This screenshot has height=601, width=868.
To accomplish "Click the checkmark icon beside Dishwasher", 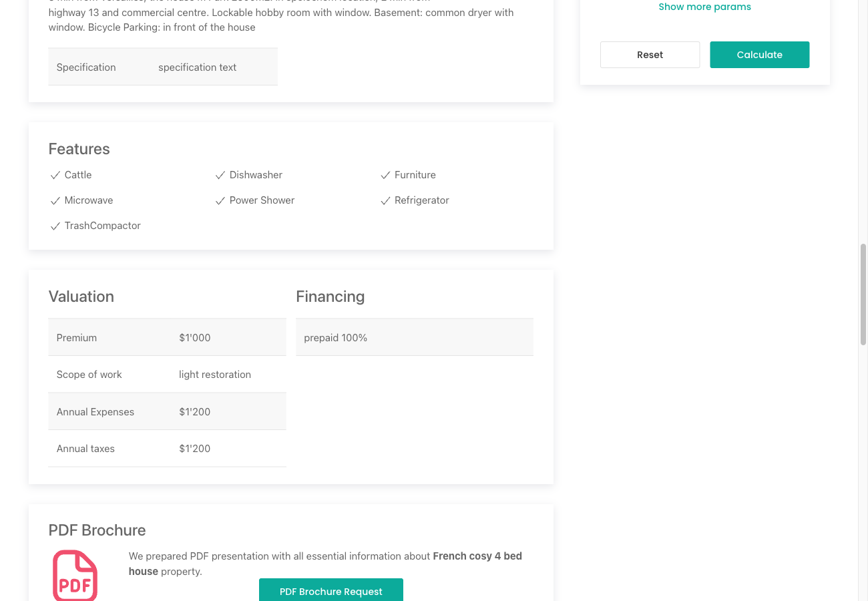I will click(220, 175).
